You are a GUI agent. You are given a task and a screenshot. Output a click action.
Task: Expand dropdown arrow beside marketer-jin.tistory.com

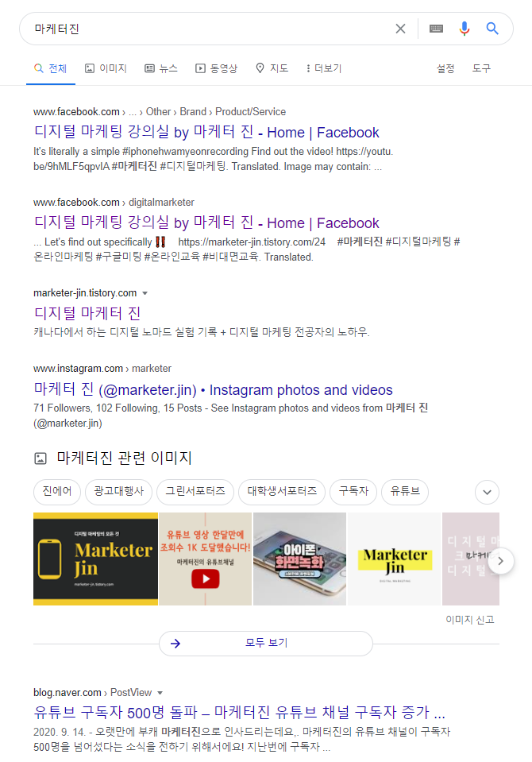click(145, 293)
